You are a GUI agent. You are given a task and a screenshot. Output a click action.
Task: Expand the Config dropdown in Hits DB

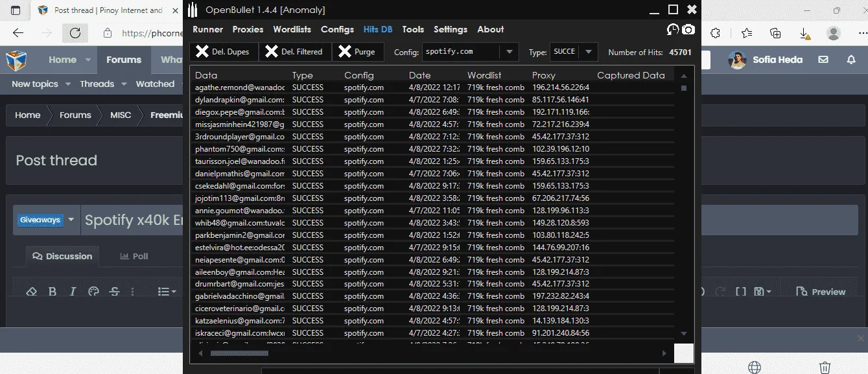510,52
